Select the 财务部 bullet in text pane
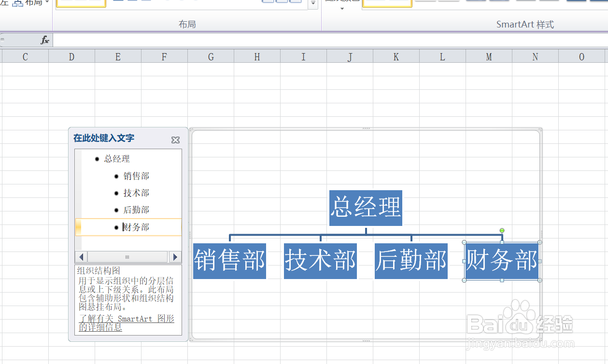 tap(136, 227)
